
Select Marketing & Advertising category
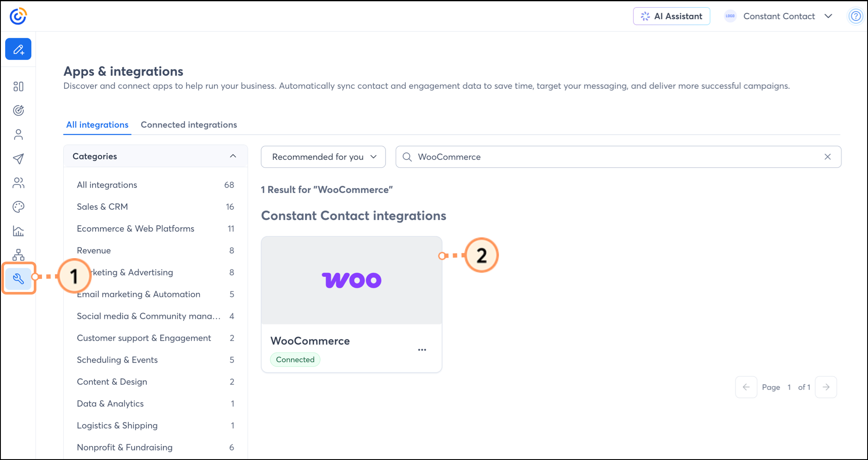pyautogui.click(x=155, y=272)
